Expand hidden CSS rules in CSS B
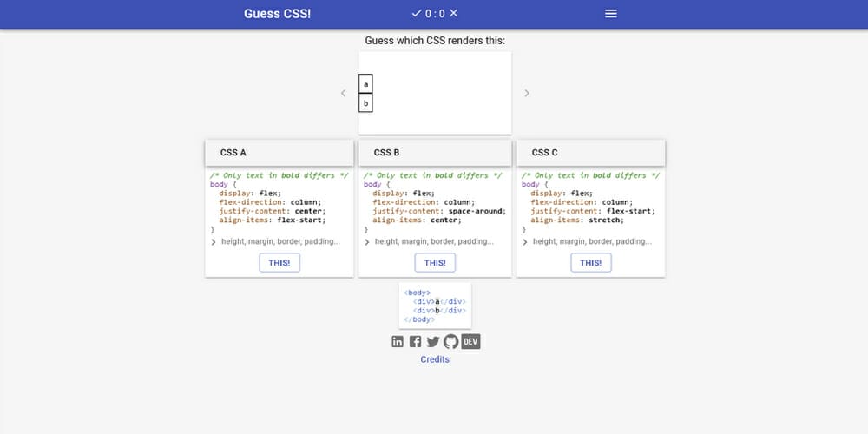This screenshot has width=868, height=434. tap(429, 242)
